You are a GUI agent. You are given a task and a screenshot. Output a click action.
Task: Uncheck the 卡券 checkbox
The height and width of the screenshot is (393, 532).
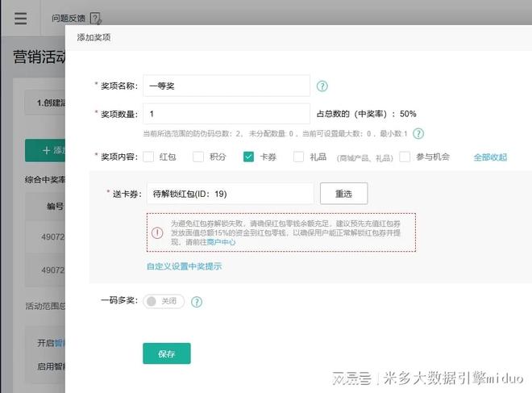(249, 157)
